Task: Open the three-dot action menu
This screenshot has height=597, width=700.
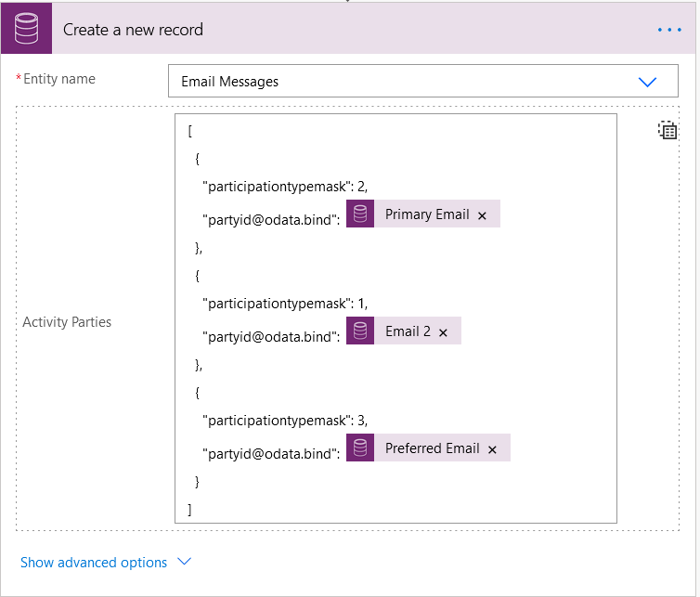Action: 669,30
